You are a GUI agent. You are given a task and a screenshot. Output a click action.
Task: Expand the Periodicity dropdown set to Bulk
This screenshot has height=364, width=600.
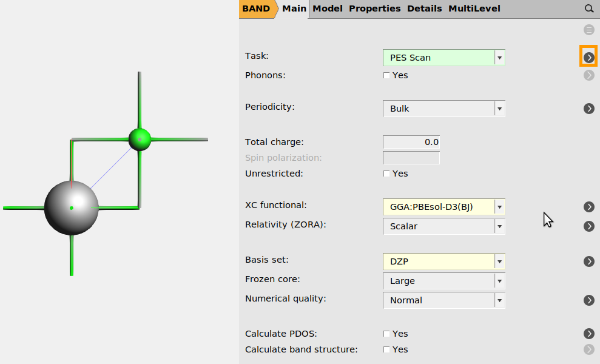tap(443, 109)
